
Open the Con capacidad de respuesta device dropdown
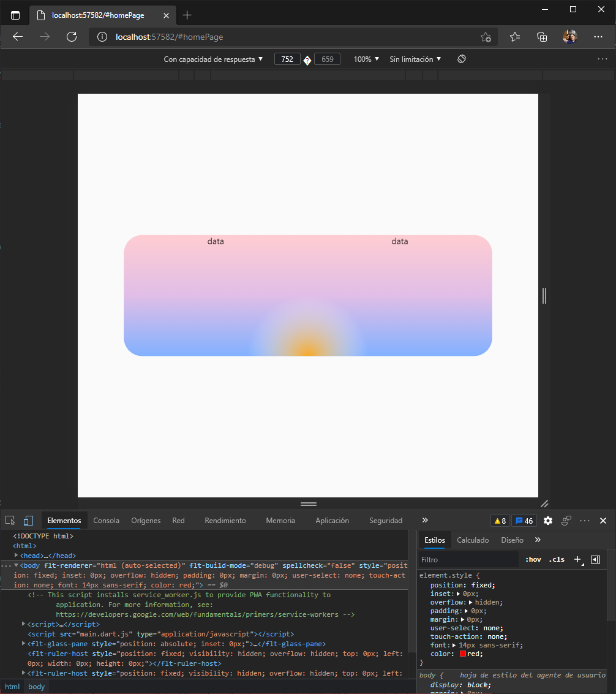(213, 59)
